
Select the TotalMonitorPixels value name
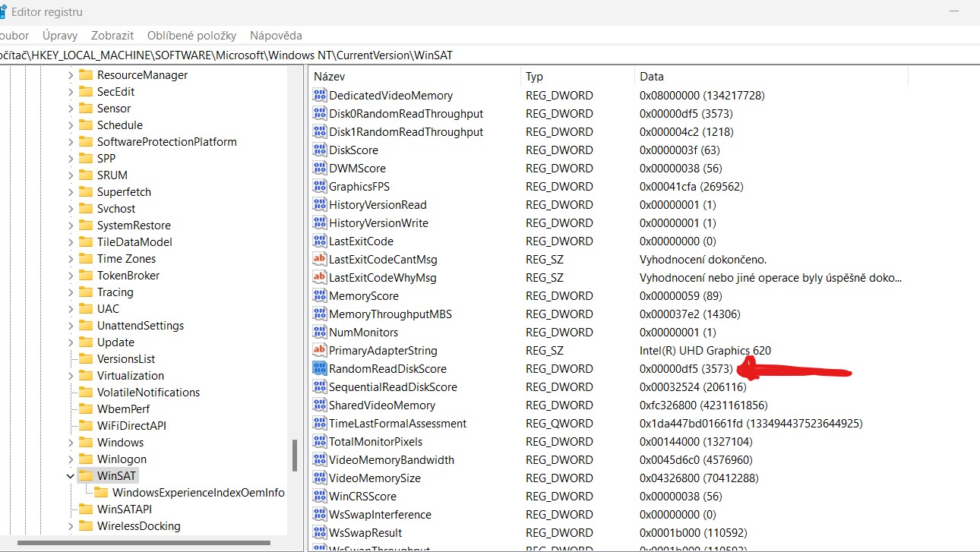click(375, 441)
